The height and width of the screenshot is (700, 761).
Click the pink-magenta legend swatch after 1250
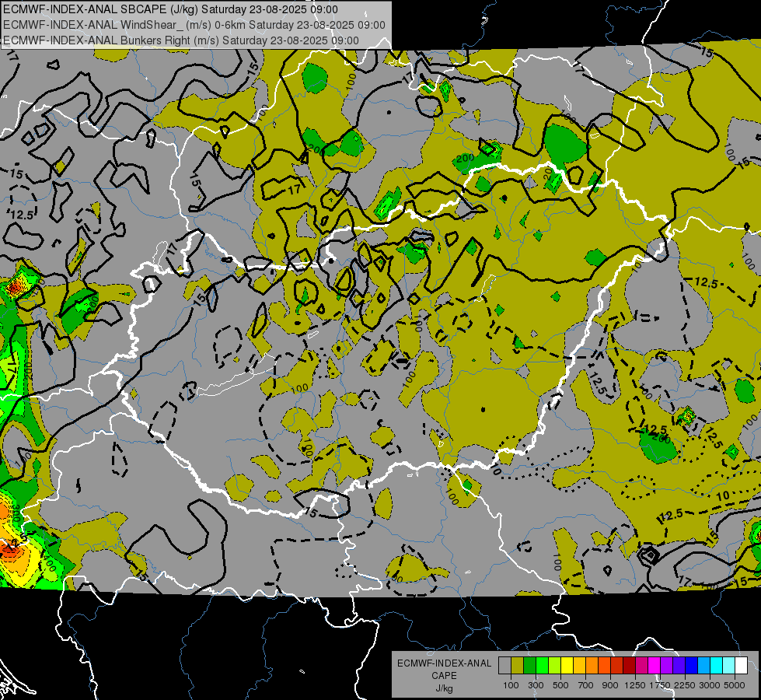[x=641, y=666]
